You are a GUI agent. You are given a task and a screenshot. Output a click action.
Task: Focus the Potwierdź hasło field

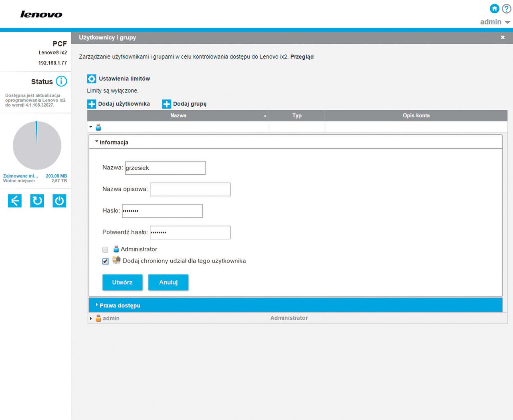click(190, 232)
